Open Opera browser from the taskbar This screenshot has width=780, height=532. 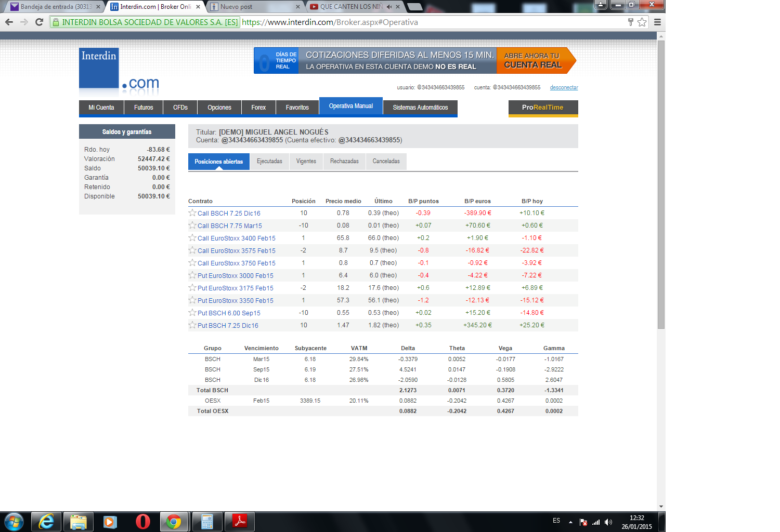142,522
